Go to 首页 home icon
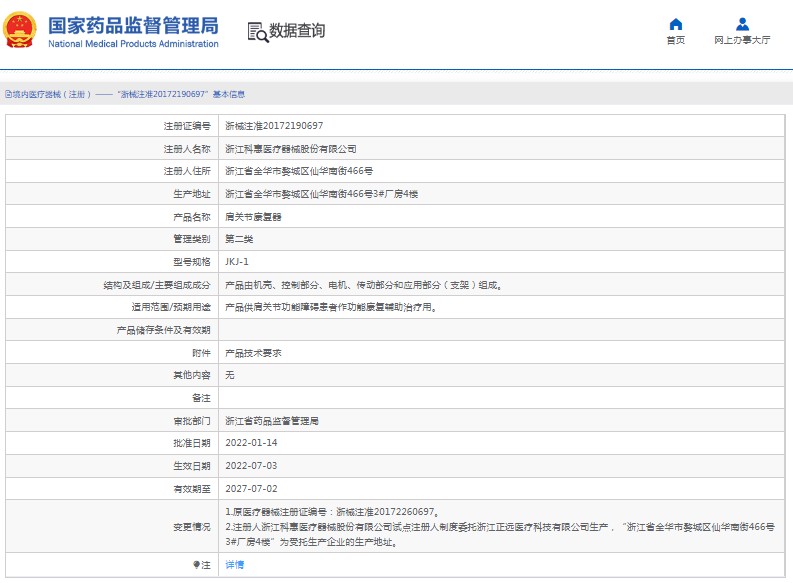Viewport: 793px width, 583px height. coord(676,24)
